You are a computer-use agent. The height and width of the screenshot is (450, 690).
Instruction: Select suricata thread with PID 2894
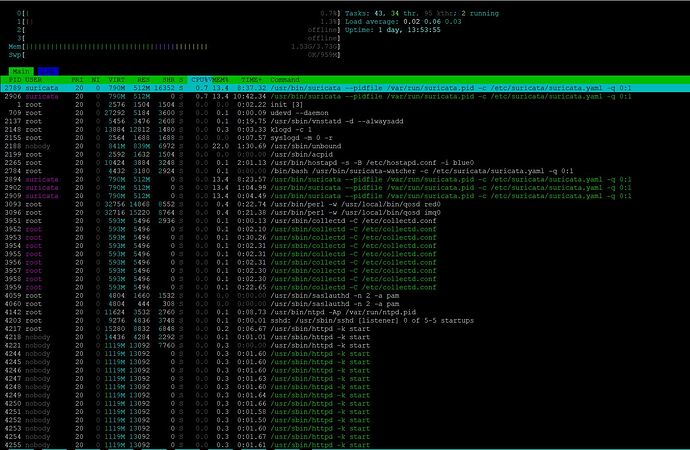pyautogui.click(x=318, y=179)
